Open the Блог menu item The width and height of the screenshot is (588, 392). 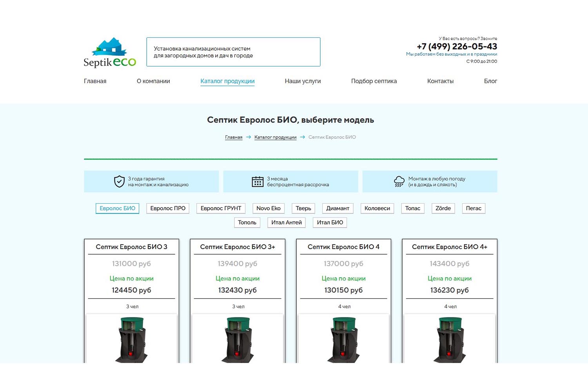[490, 81]
